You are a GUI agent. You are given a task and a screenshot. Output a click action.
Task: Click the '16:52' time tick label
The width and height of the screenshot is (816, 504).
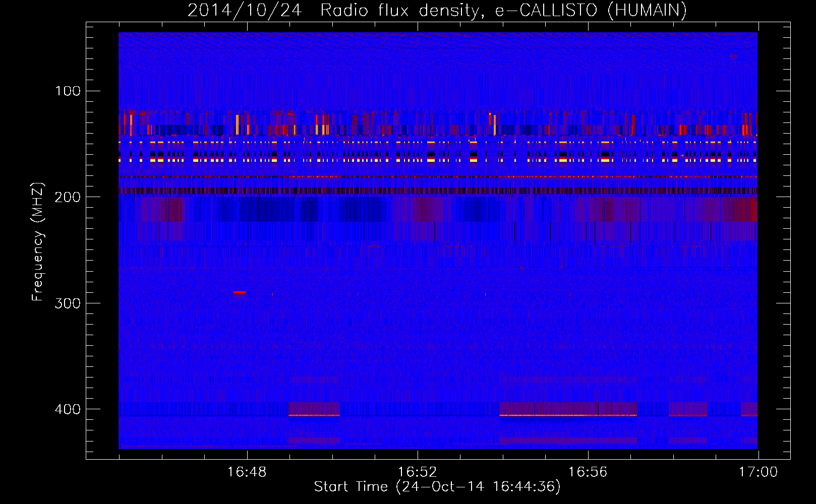click(417, 472)
